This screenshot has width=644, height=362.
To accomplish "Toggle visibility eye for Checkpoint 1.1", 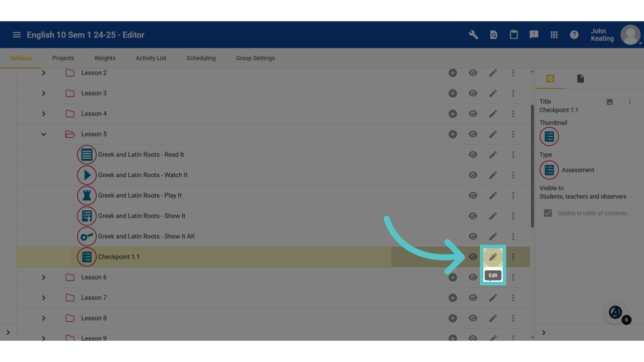I will pyautogui.click(x=473, y=257).
